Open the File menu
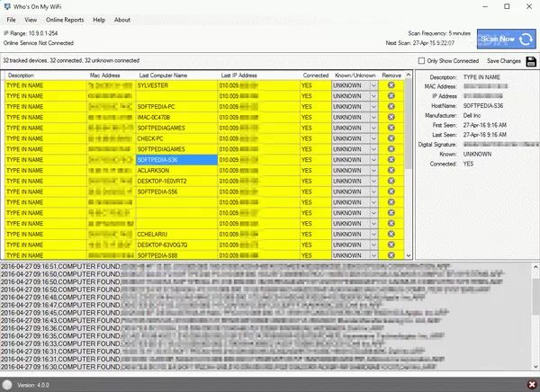The image size is (540, 392). (11, 19)
